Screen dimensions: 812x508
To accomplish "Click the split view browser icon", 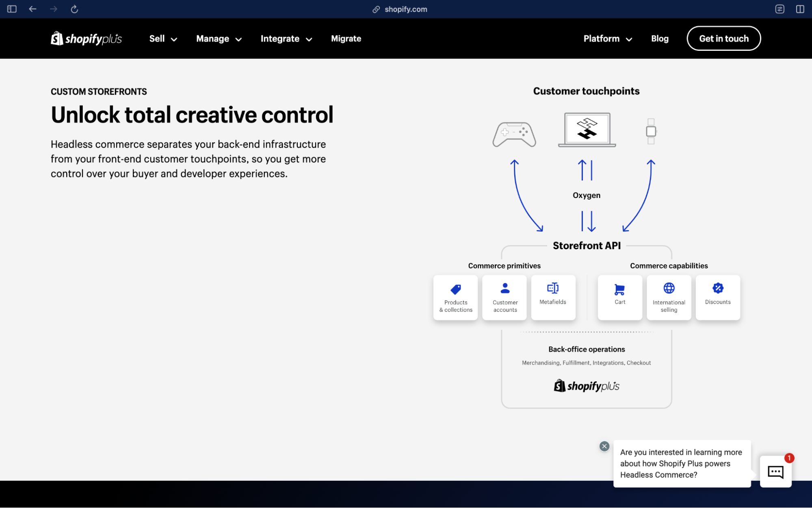I will [800, 9].
